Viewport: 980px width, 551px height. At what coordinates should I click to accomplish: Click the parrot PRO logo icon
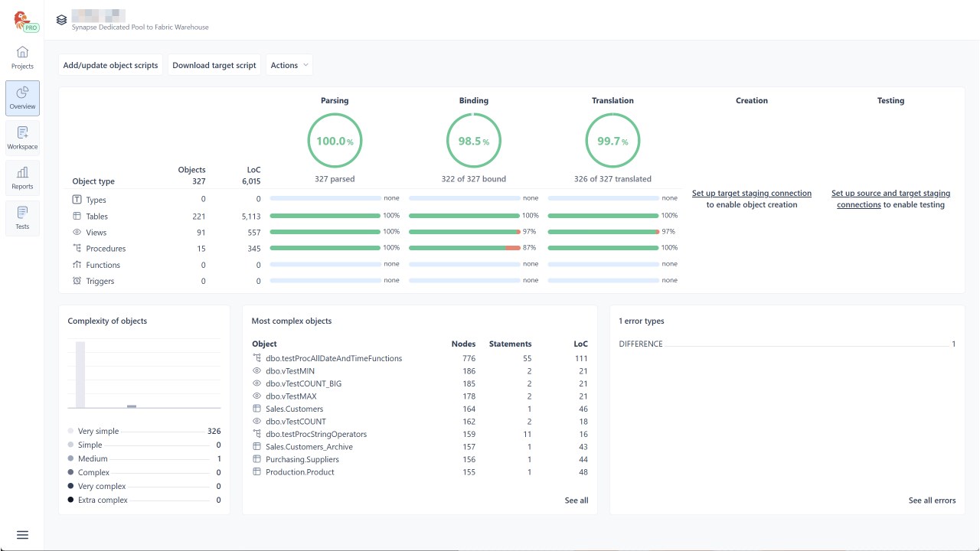(24, 21)
